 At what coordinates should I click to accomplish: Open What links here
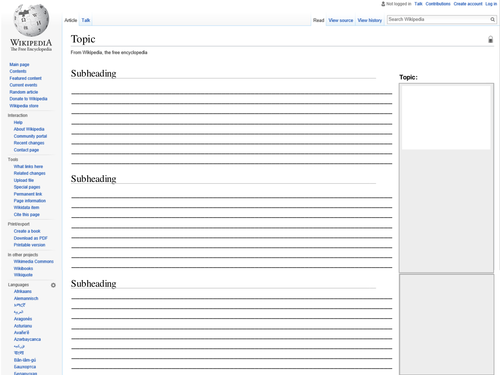[x=28, y=167]
